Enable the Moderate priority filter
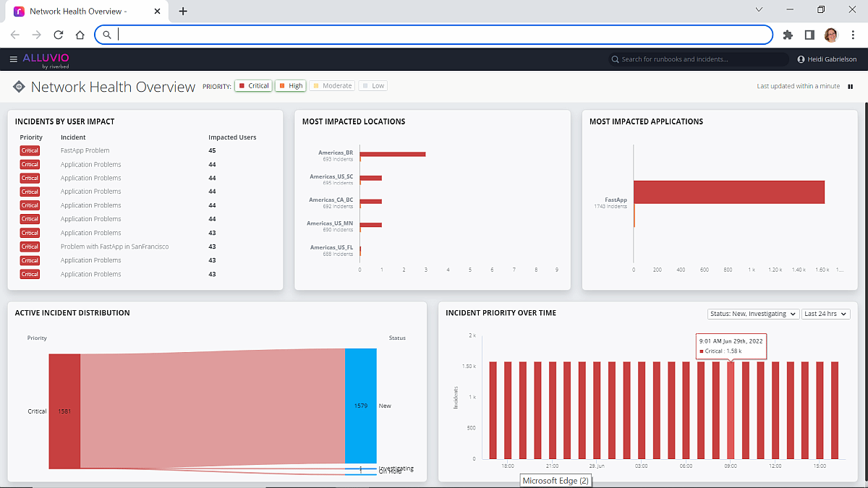The width and height of the screenshot is (868, 488). point(331,86)
